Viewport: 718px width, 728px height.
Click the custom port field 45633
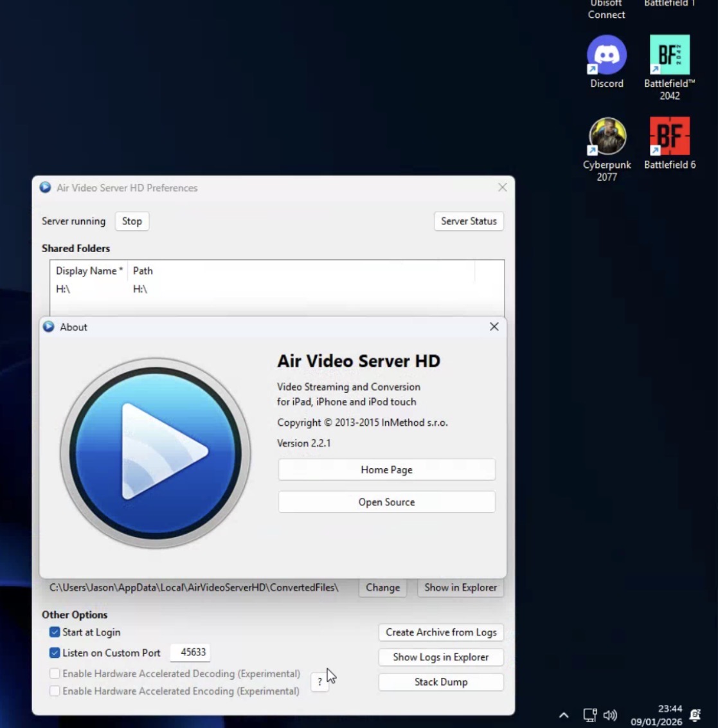[x=190, y=652]
